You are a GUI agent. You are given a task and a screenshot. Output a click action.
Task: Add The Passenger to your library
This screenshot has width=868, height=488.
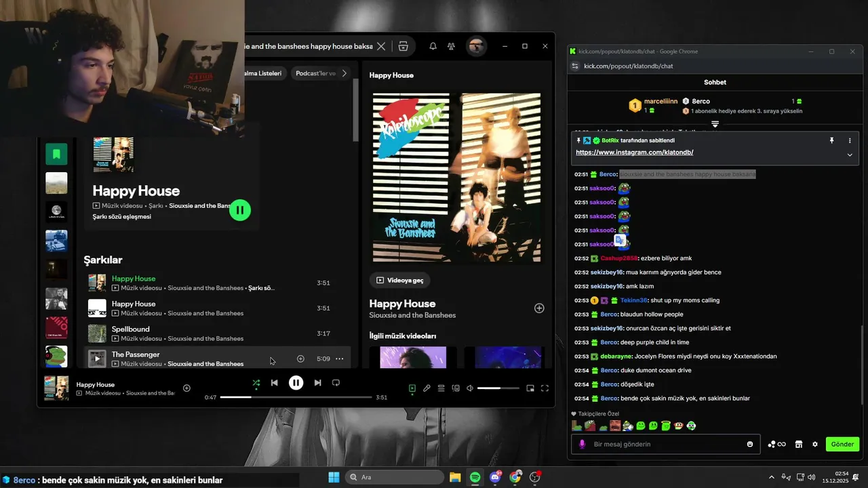point(300,359)
